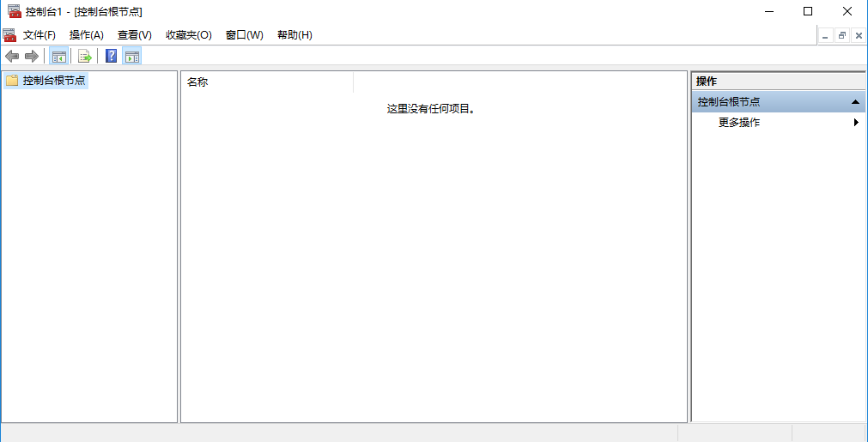Image resolution: width=868 pixels, height=442 pixels.
Task: Toggle the show/hide action pane icon
Action: click(x=131, y=57)
